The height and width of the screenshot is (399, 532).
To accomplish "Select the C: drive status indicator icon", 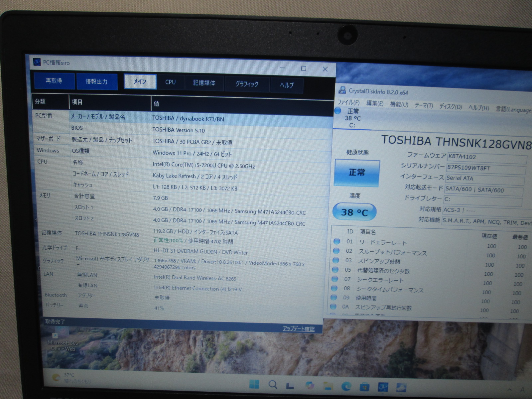I will pyautogui.click(x=338, y=110).
